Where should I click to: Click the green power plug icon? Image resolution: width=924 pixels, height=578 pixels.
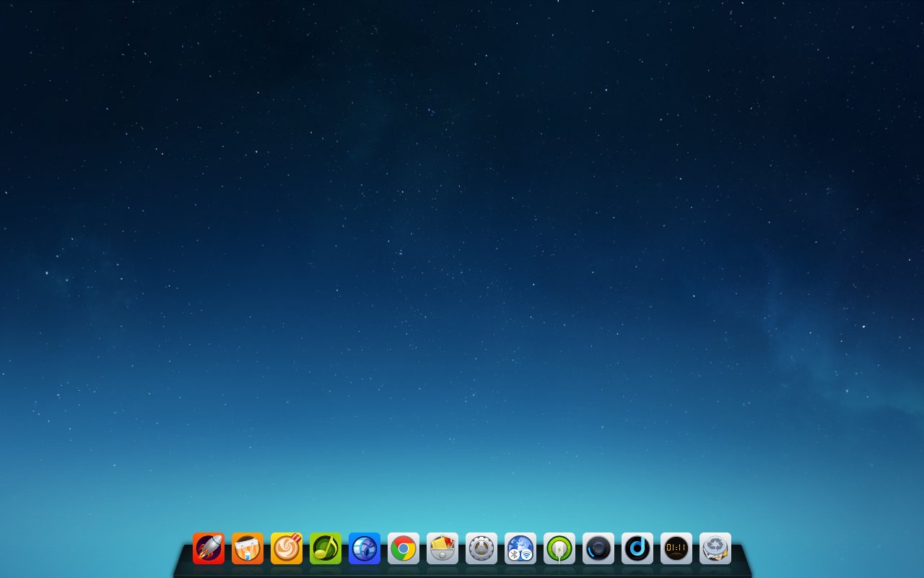click(x=559, y=548)
